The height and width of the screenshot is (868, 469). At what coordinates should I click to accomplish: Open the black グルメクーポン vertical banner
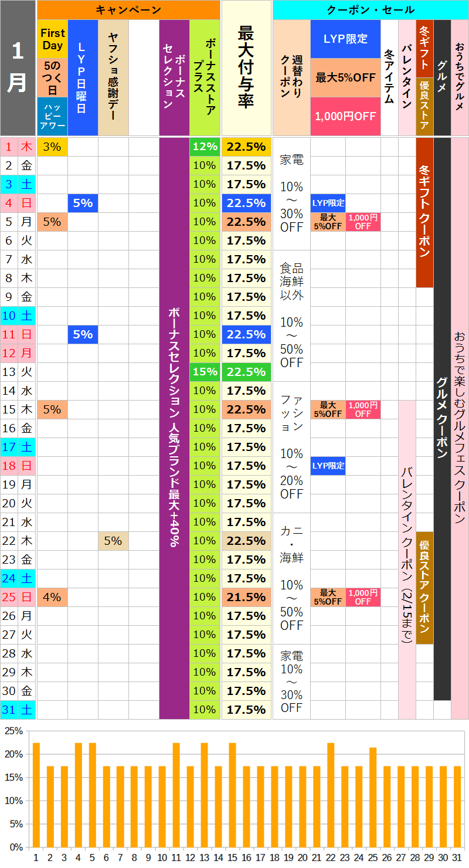pos(442,419)
